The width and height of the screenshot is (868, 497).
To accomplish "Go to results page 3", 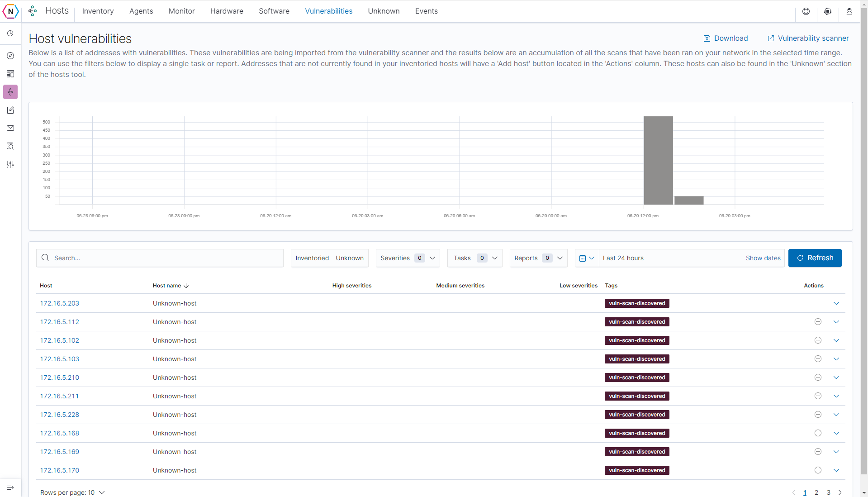I will pos(829,492).
